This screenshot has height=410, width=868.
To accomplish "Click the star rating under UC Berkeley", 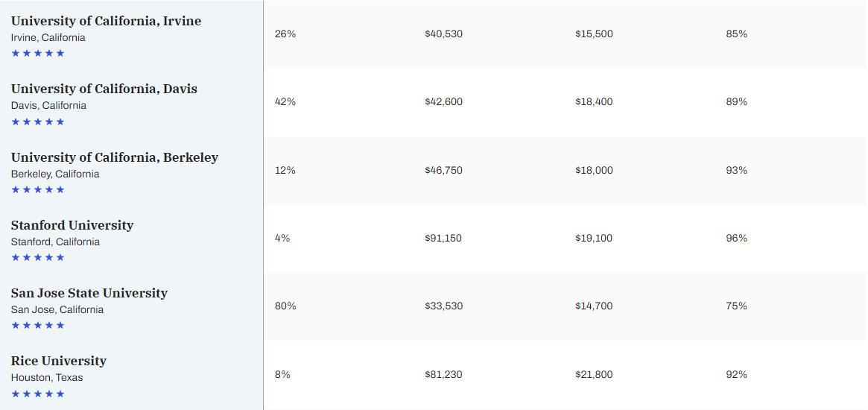I will point(38,189).
